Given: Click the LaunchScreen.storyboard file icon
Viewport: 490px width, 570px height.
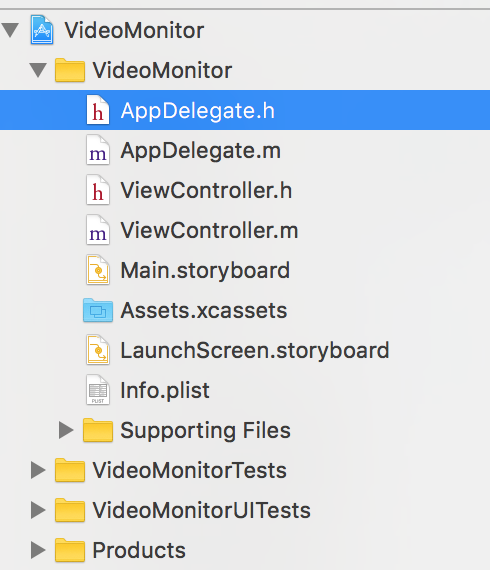Looking at the screenshot, I should tap(98, 350).
